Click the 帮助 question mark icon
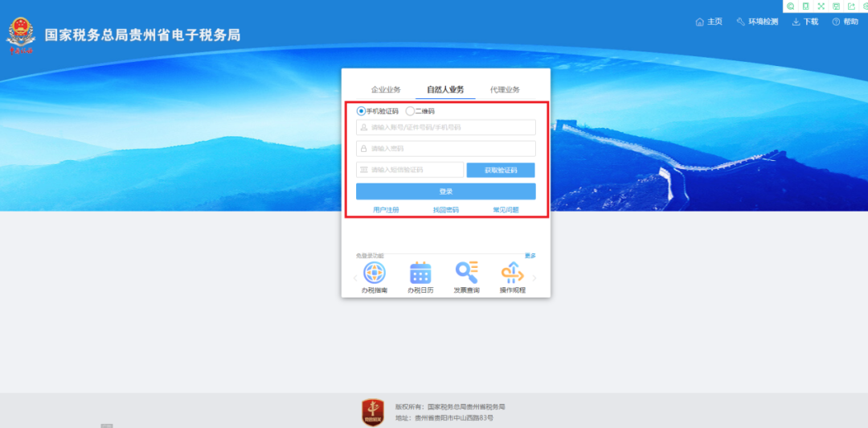The image size is (868, 428). click(837, 23)
